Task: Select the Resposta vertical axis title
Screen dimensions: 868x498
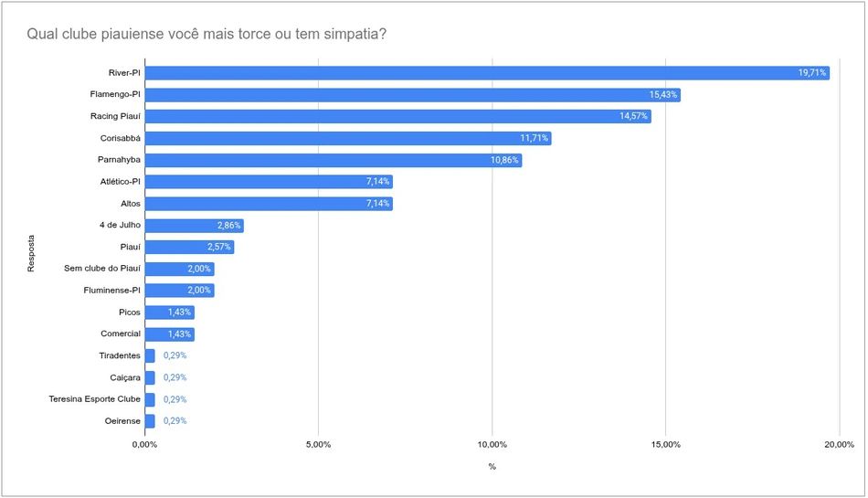Action: pyautogui.click(x=31, y=253)
